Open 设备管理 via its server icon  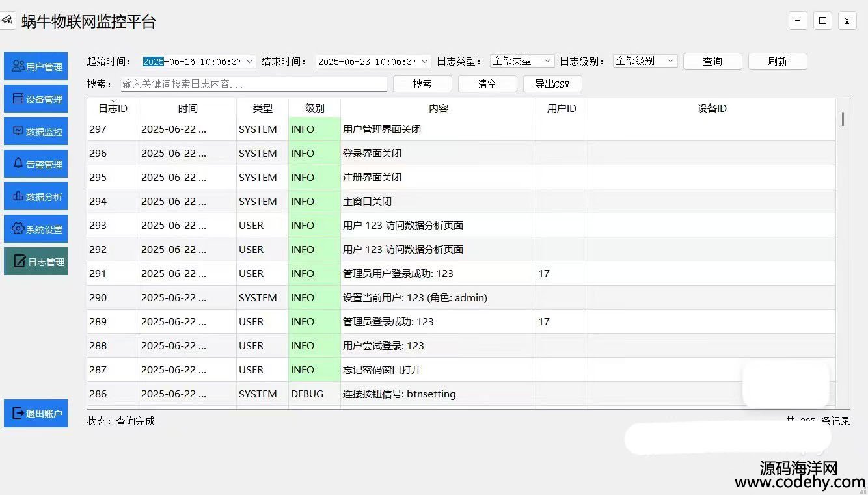18,99
